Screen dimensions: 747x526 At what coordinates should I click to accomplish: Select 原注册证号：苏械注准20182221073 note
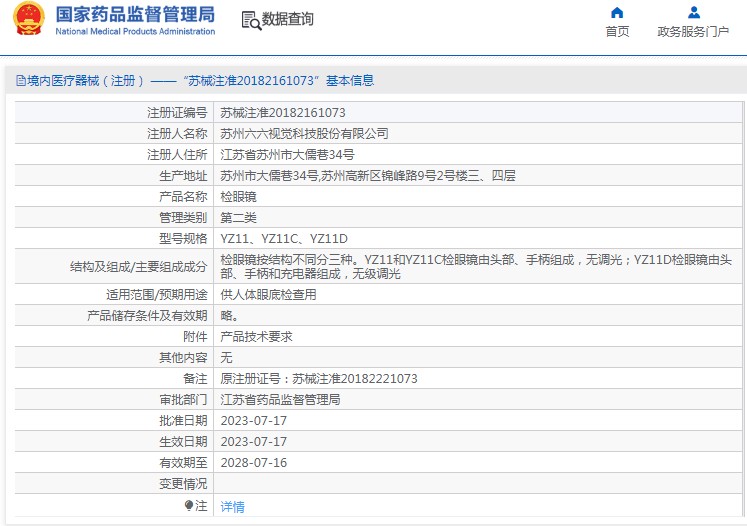(319, 379)
